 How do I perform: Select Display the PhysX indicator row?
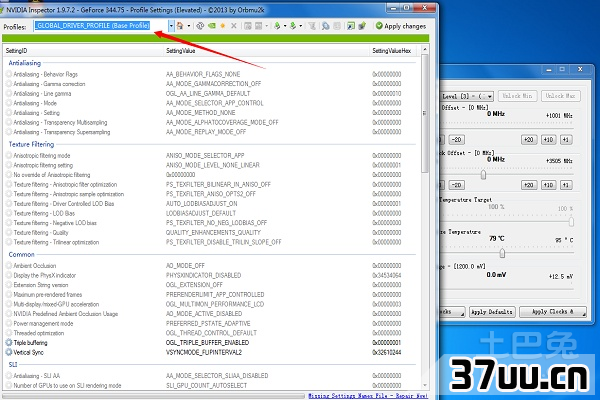210,275
